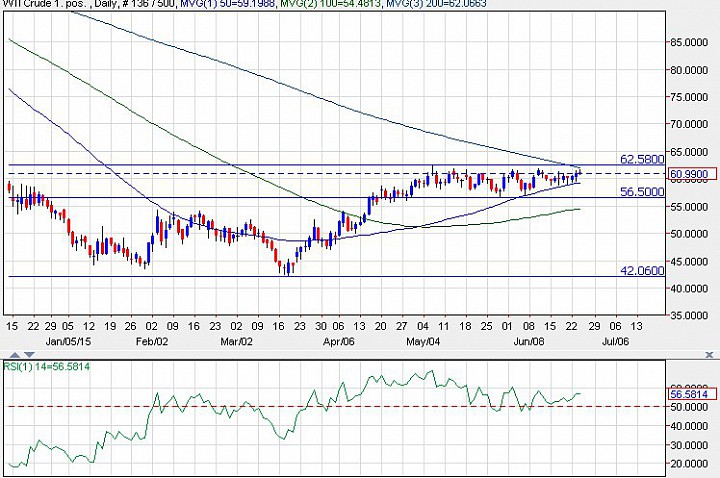Click the 62.5800 resistance level label
The width and height of the screenshot is (720, 478).
642,159
